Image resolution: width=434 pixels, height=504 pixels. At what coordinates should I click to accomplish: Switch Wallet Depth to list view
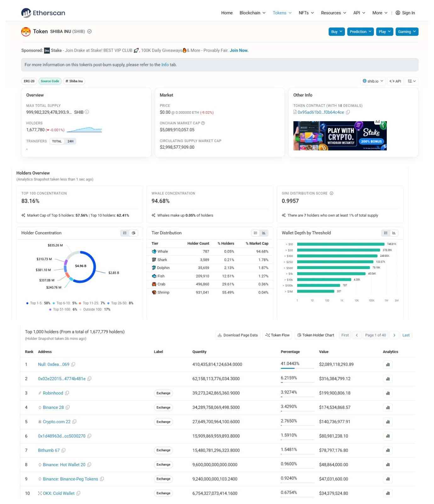pyautogui.click(x=386, y=233)
